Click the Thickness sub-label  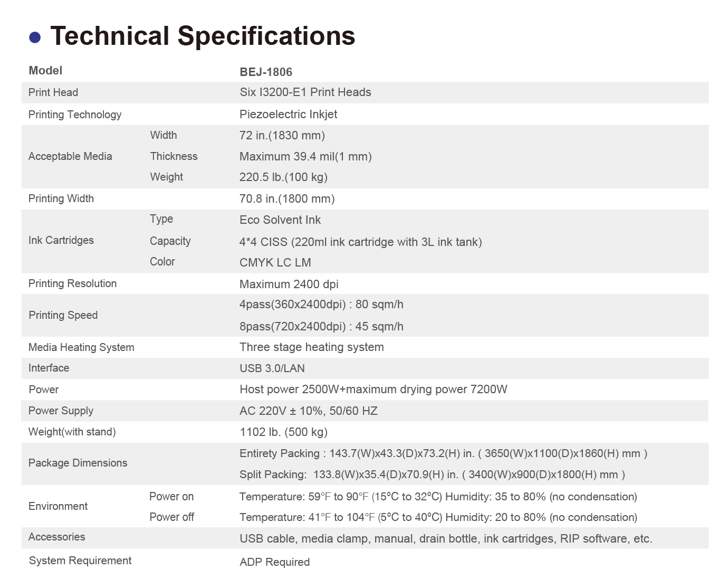(x=174, y=156)
